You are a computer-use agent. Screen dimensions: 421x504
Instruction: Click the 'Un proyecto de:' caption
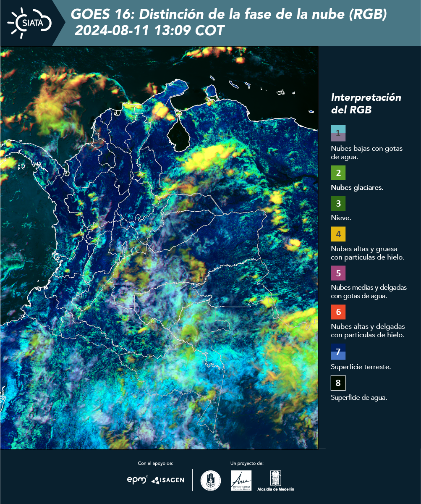(247, 463)
